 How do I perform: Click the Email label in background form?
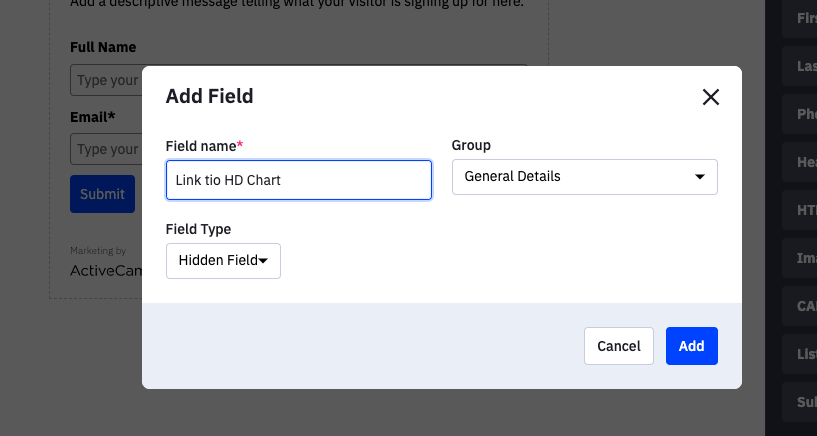pyautogui.click(x=93, y=117)
